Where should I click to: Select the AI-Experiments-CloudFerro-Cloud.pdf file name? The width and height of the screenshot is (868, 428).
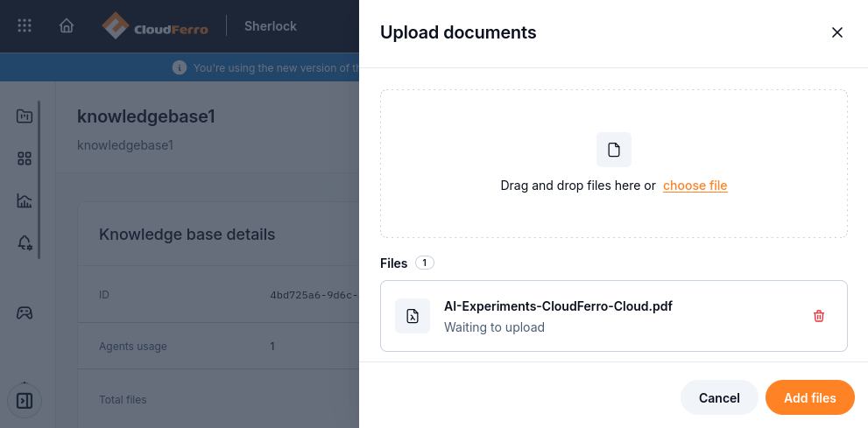pyautogui.click(x=558, y=305)
